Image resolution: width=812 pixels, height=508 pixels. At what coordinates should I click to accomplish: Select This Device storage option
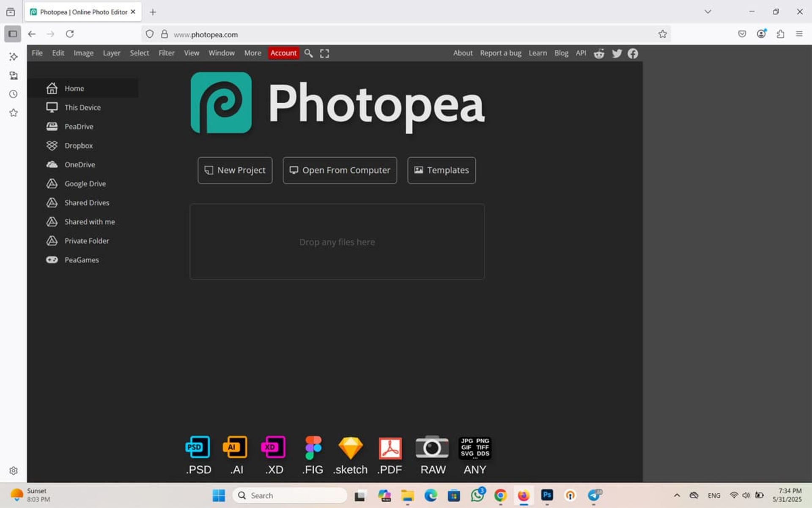point(83,107)
